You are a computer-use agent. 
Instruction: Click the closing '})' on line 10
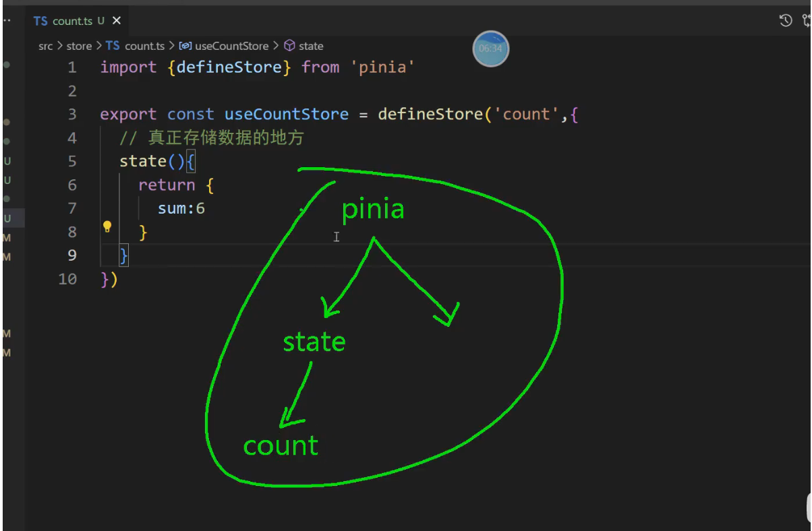tap(109, 279)
